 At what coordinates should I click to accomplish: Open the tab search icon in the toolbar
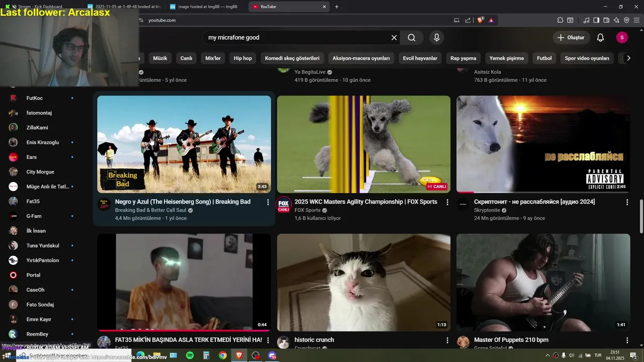pyautogui.click(x=570, y=20)
